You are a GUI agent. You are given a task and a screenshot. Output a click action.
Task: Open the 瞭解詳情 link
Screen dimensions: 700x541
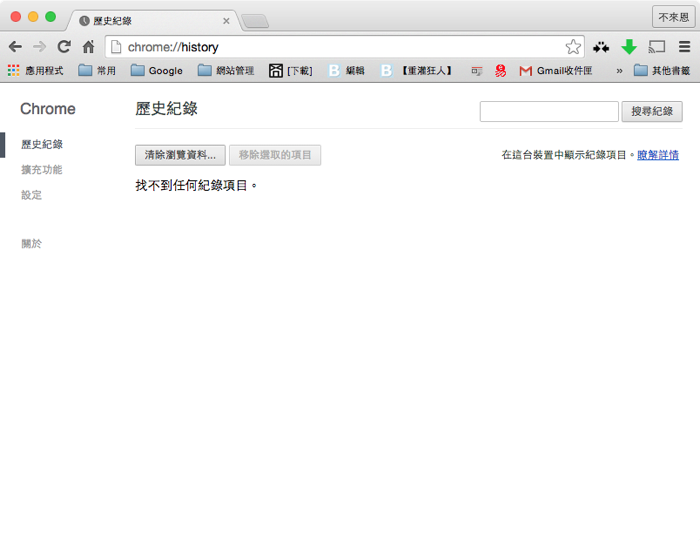(x=658, y=155)
